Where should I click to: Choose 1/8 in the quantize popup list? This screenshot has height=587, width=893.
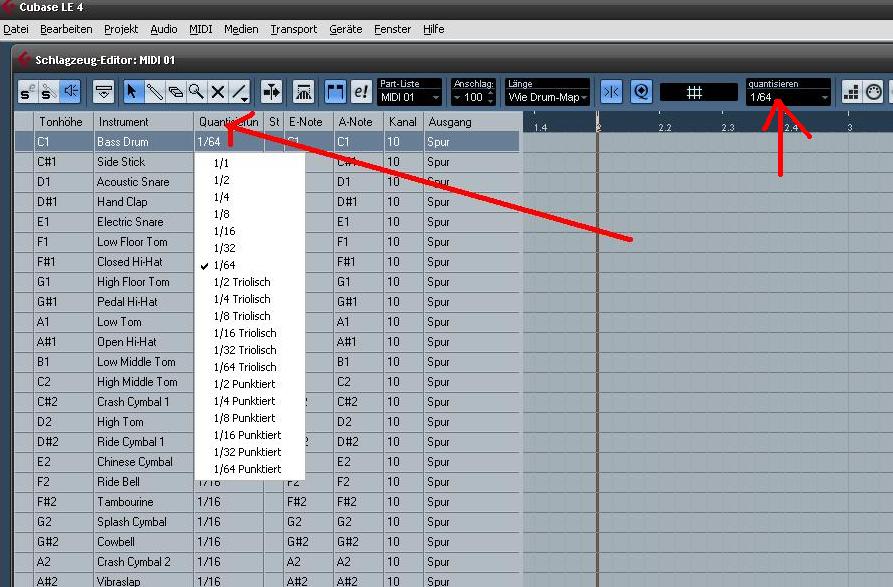249,214
